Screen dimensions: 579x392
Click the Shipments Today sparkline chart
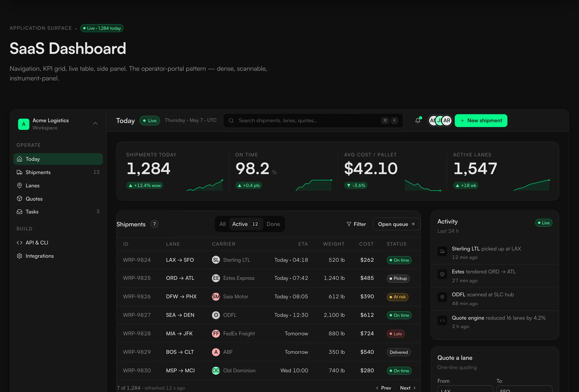click(205, 185)
